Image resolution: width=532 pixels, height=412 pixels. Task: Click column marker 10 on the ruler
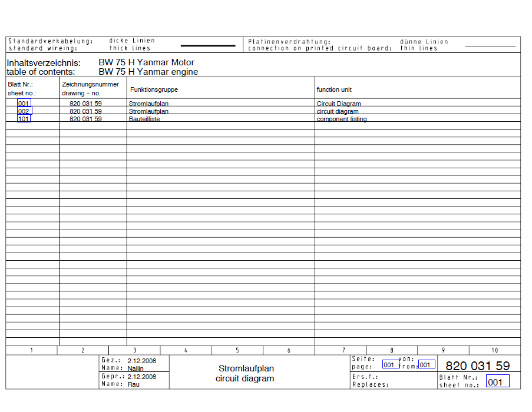tap(495, 350)
